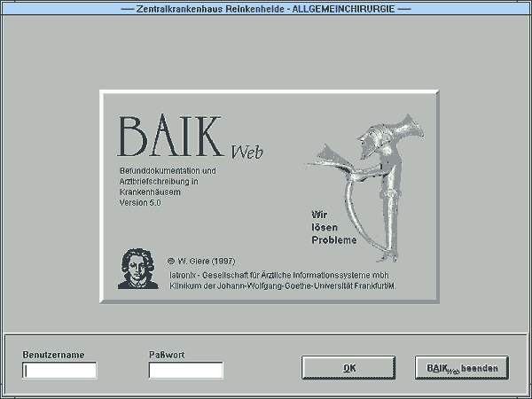Click the BAIK Web beenden button
The image size is (532, 399).
[x=462, y=368]
